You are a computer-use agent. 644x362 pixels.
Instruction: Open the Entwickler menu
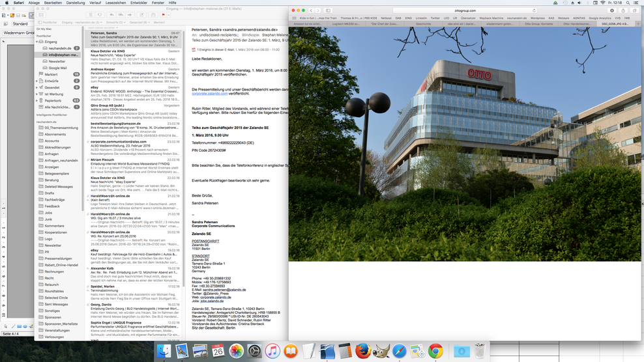coord(139,3)
